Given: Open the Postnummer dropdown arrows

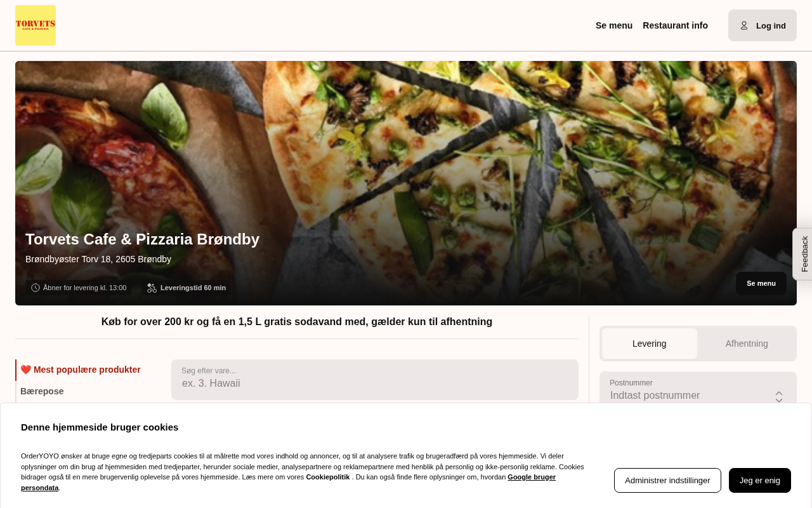Looking at the screenshot, I should 779,396.
